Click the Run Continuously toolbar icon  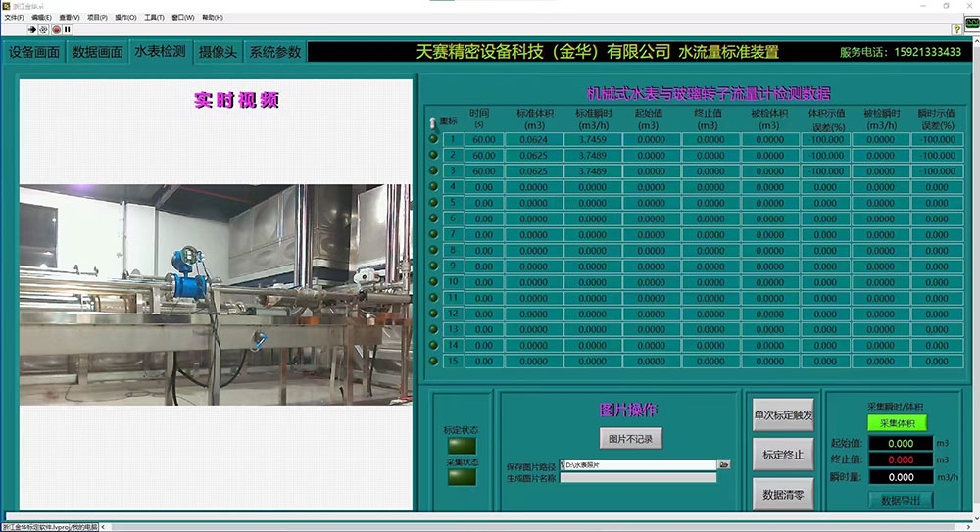(44, 29)
